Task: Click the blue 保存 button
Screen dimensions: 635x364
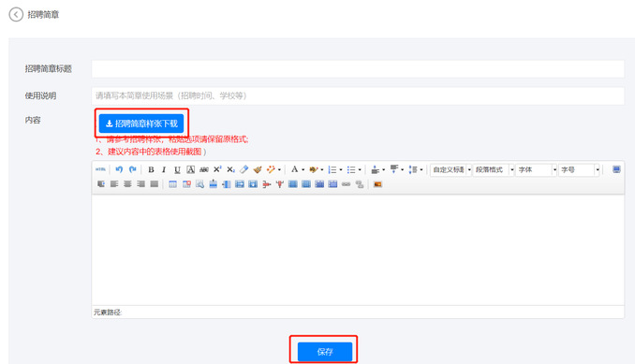Action: (325, 352)
